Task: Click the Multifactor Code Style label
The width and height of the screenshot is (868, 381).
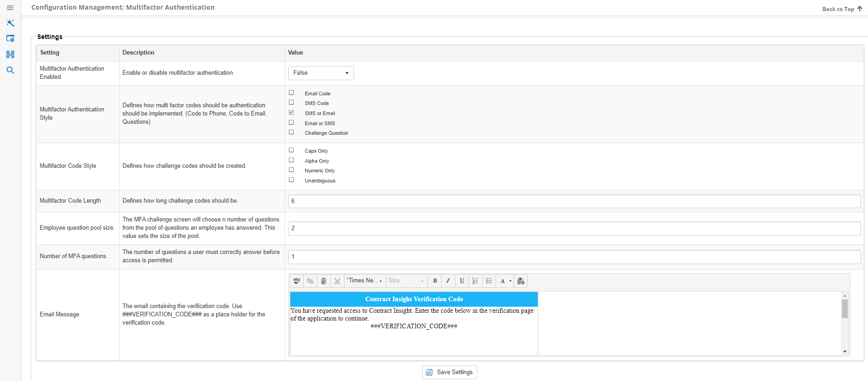Action: tap(68, 166)
